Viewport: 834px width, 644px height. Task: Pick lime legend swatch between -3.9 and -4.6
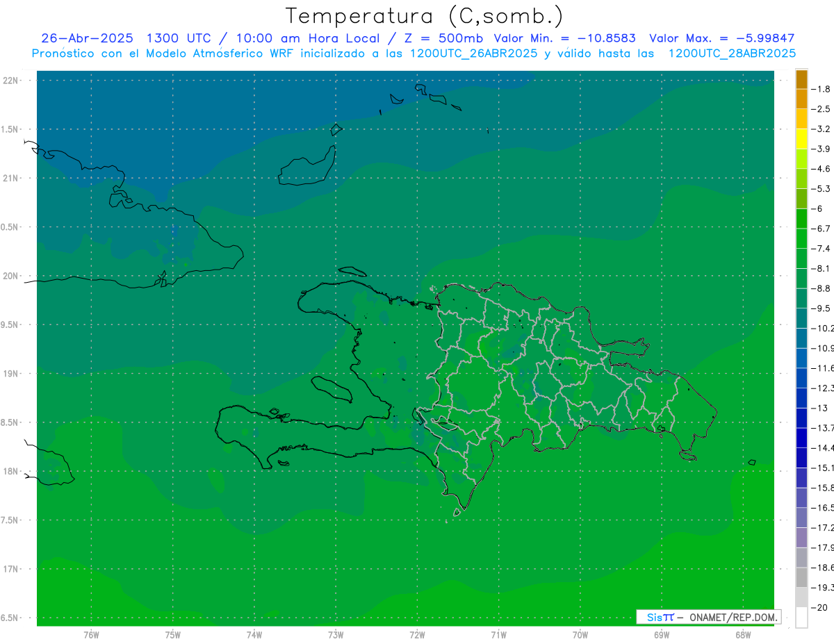click(x=801, y=159)
